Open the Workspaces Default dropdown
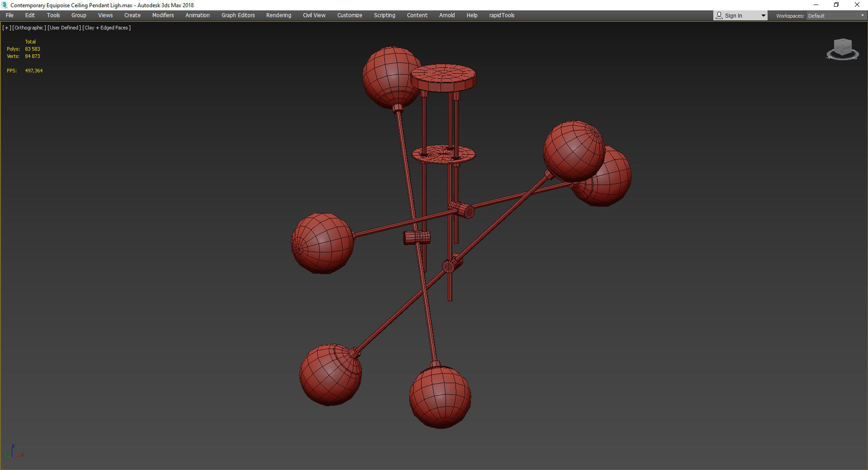This screenshot has height=470, width=868. (x=836, y=16)
